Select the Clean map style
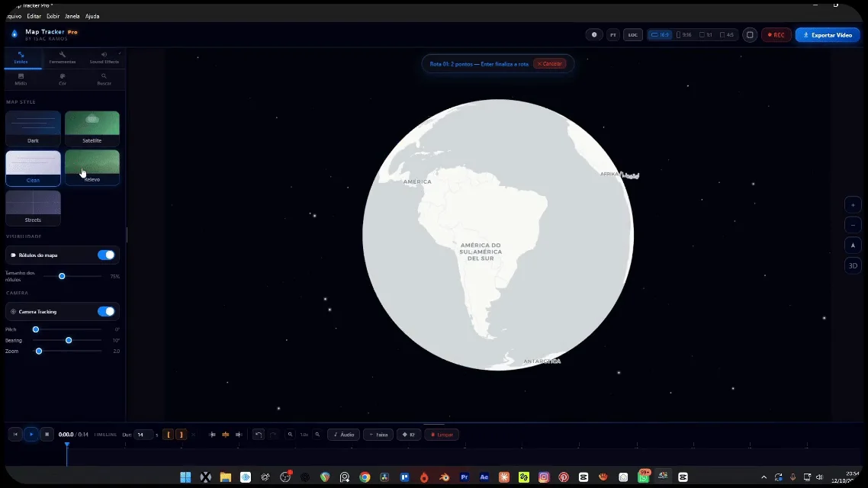This screenshot has width=868, height=488. (34, 168)
